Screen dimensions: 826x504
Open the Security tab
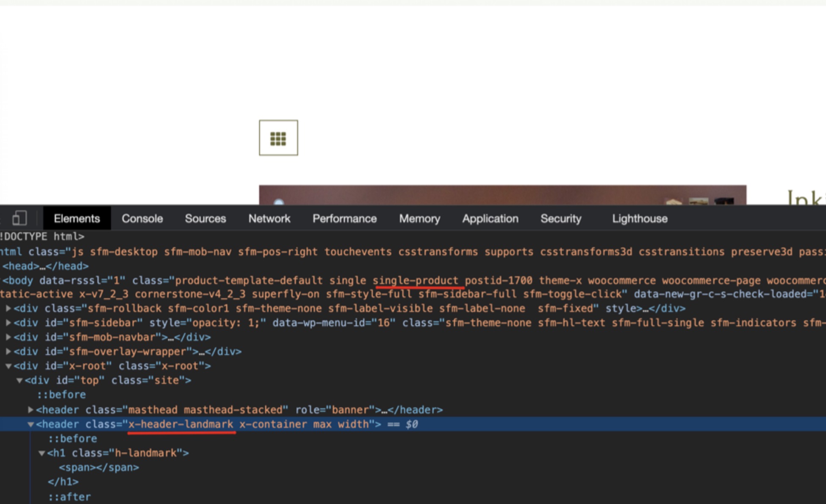click(x=561, y=219)
